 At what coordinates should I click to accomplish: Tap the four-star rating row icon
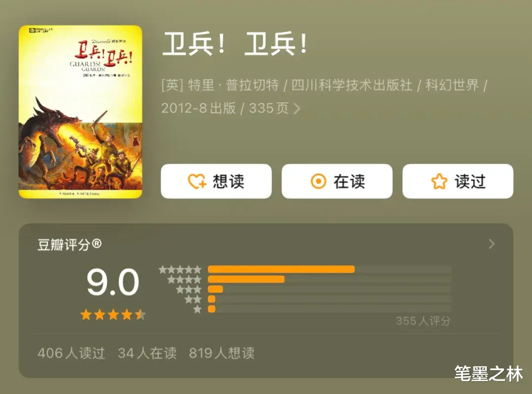pos(185,280)
